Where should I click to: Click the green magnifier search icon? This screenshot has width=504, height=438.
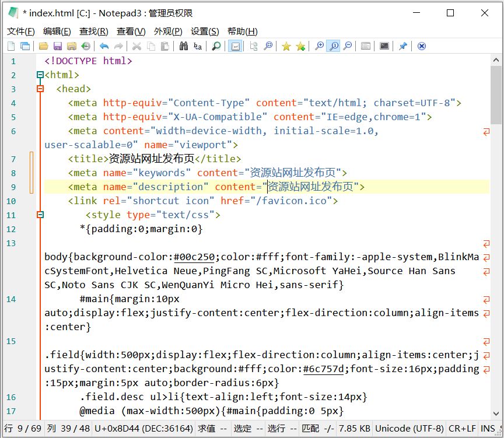click(216, 46)
